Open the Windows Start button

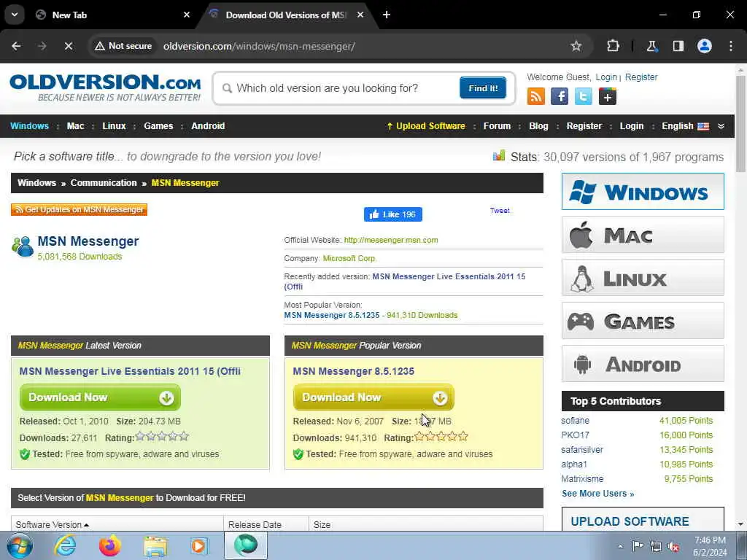[x=20, y=545]
